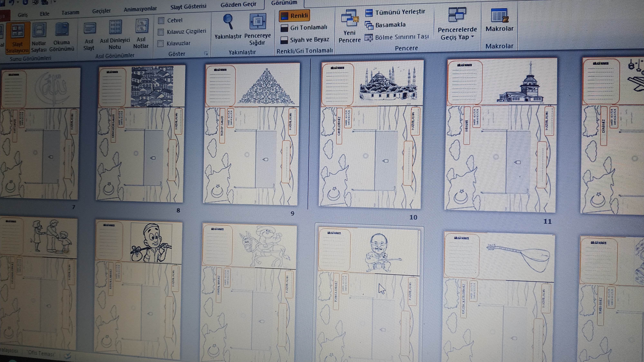644x362 pixels.
Task: Check the Kılavuzlar option
Action: pos(161,44)
